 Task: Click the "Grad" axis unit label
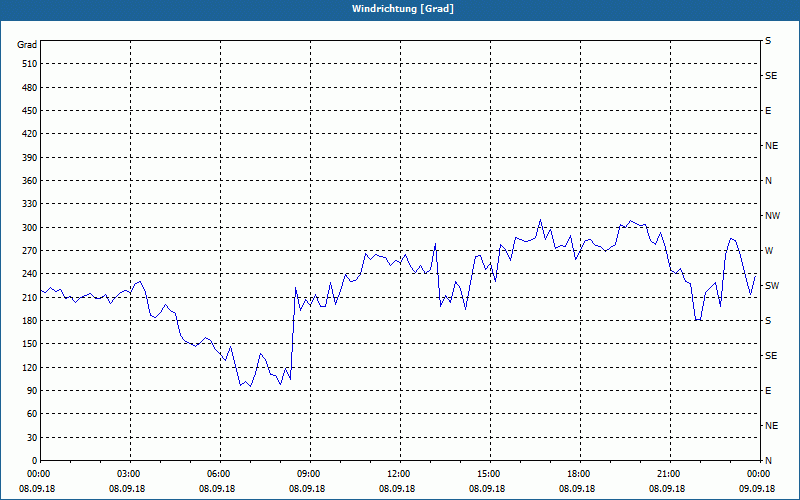pyautogui.click(x=27, y=45)
